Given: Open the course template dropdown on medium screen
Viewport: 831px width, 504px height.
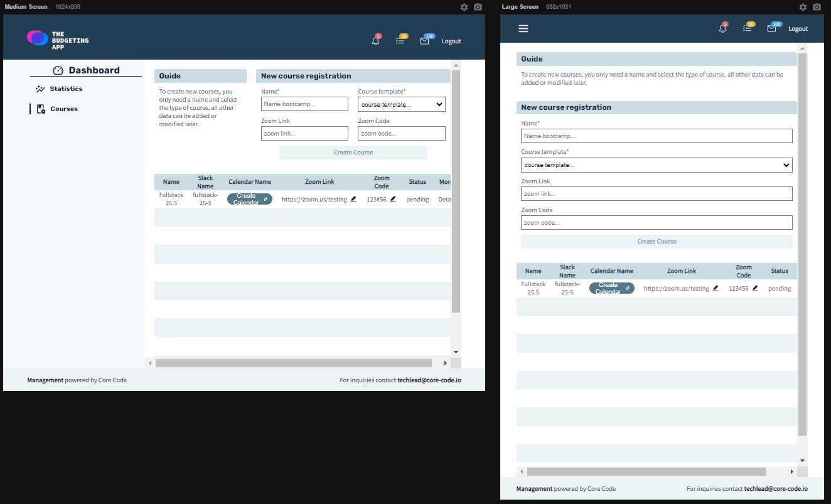Looking at the screenshot, I should tap(401, 104).
